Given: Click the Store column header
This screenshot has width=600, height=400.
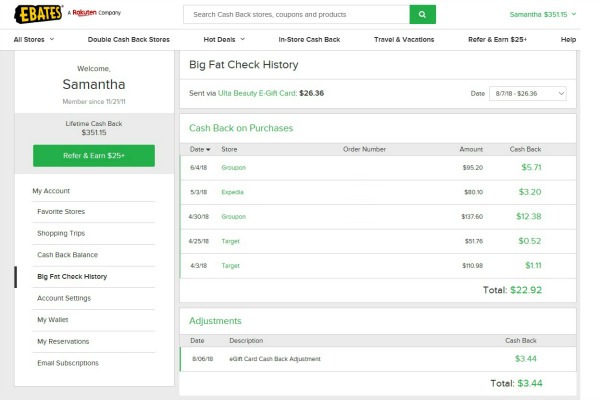Looking at the screenshot, I should (x=229, y=149).
